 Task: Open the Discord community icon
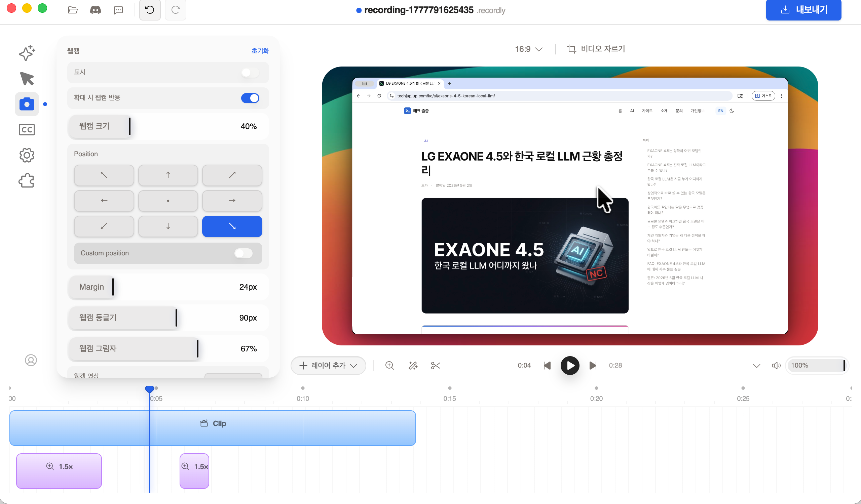(95, 10)
